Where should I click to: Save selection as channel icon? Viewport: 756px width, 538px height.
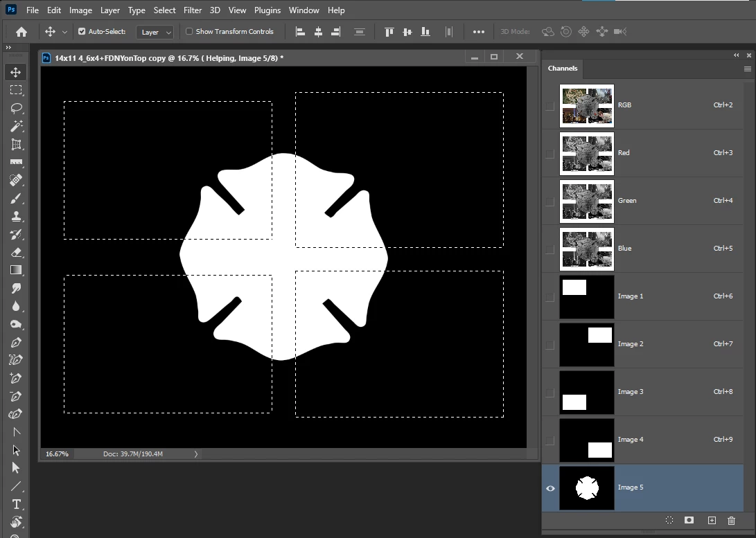pos(689,520)
